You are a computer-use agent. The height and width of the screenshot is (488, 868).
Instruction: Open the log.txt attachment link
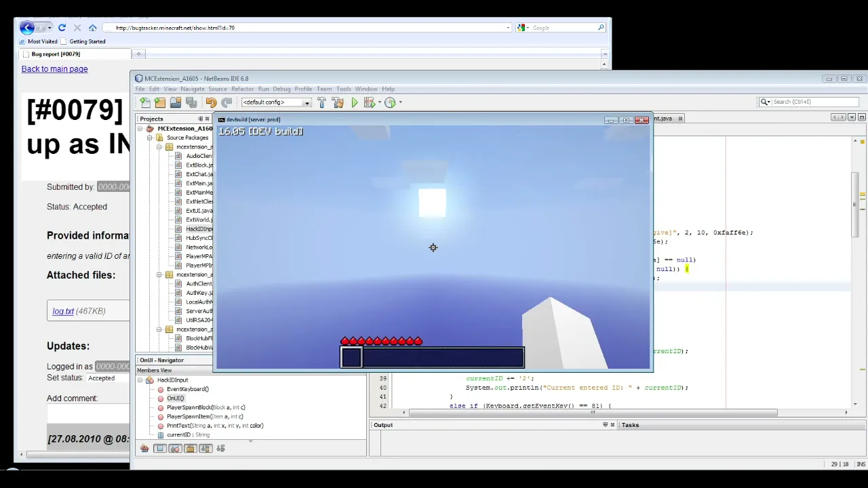tap(63, 311)
